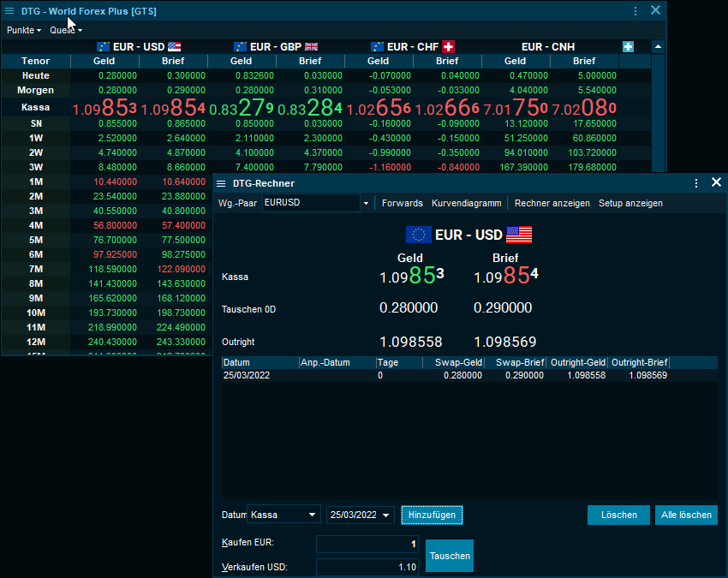Click the scroll-up arrow in the forex table
The height and width of the screenshot is (578, 728).
[658, 47]
